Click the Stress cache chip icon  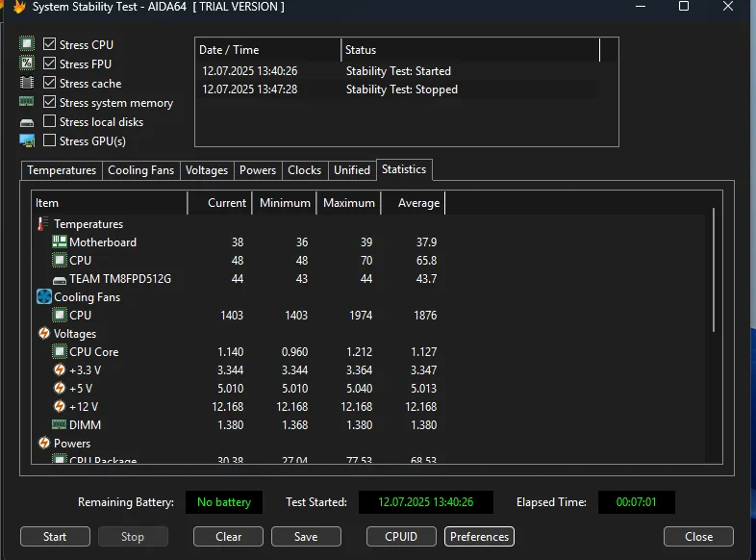click(27, 83)
